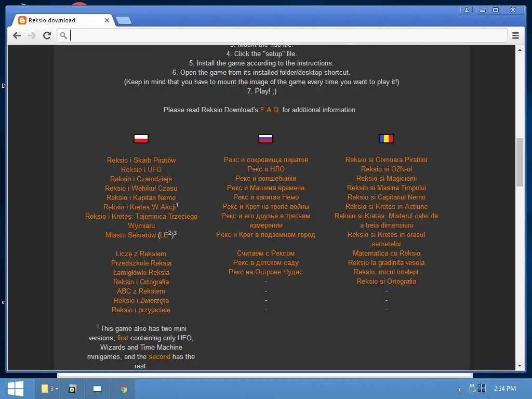
Task: Open Reksio i Kretes W Akcji link
Action: 139,207
